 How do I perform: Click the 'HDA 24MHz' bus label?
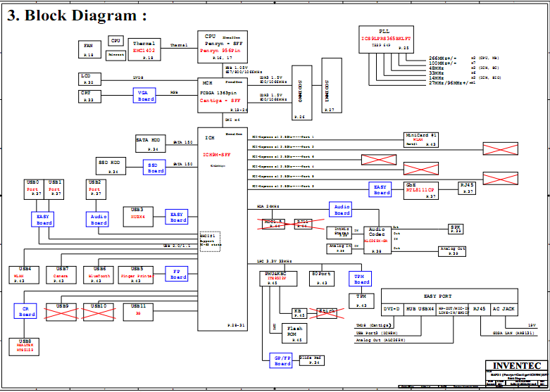coord(268,206)
